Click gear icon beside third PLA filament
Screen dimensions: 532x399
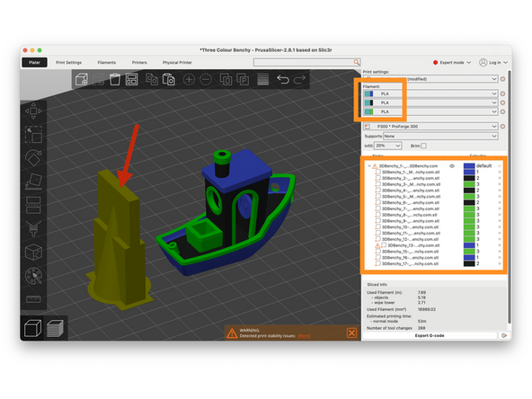(x=503, y=111)
